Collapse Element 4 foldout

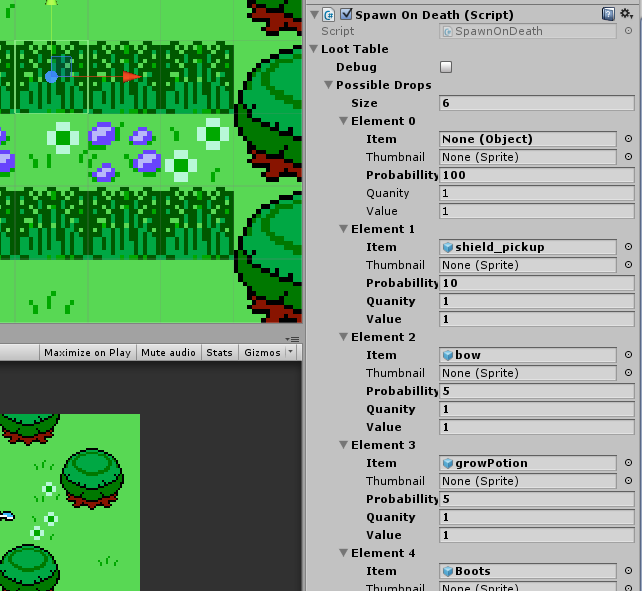[x=344, y=553]
